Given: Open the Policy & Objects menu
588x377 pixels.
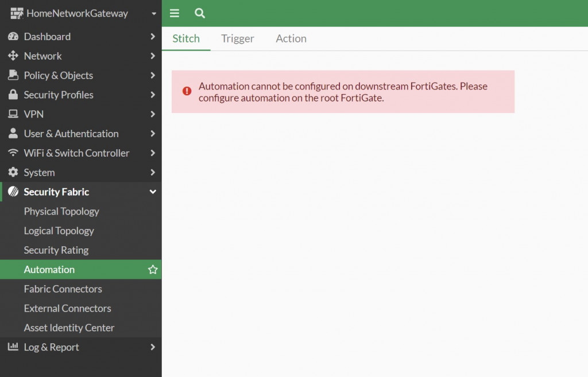Looking at the screenshot, I should (80, 75).
